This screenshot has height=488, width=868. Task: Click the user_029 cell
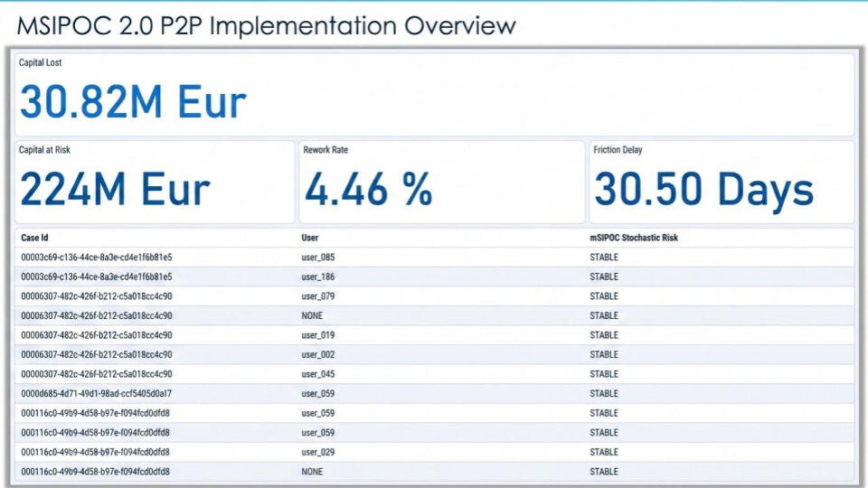point(318,452)
